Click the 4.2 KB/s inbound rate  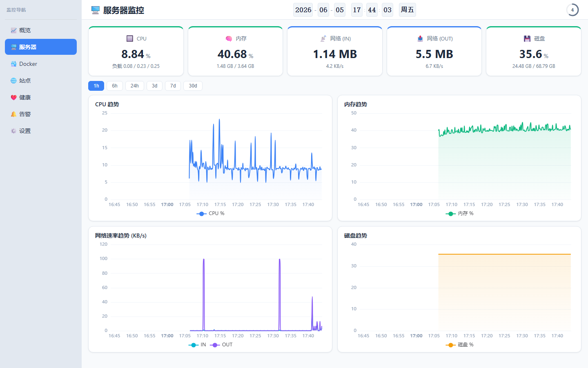point(335,66)
